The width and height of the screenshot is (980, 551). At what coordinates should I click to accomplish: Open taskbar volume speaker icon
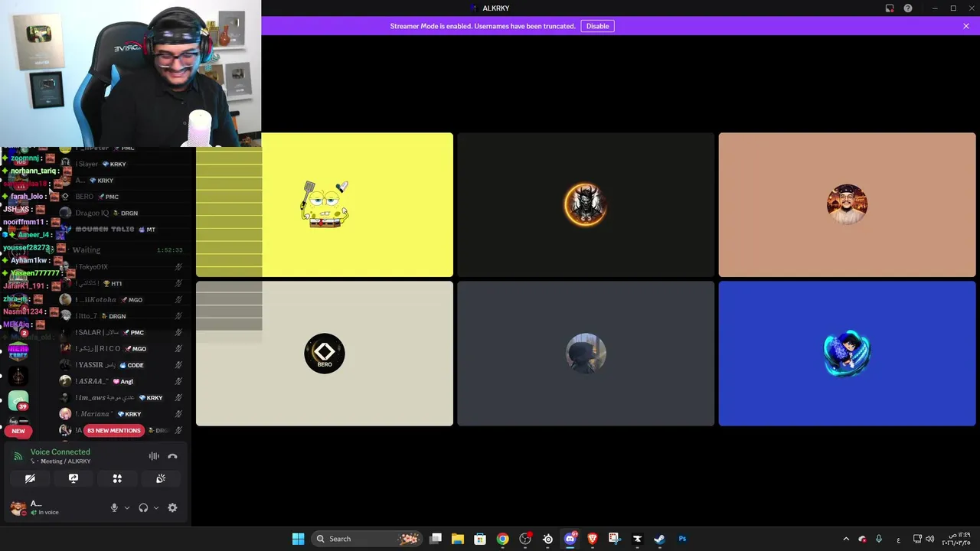[929, 539]
